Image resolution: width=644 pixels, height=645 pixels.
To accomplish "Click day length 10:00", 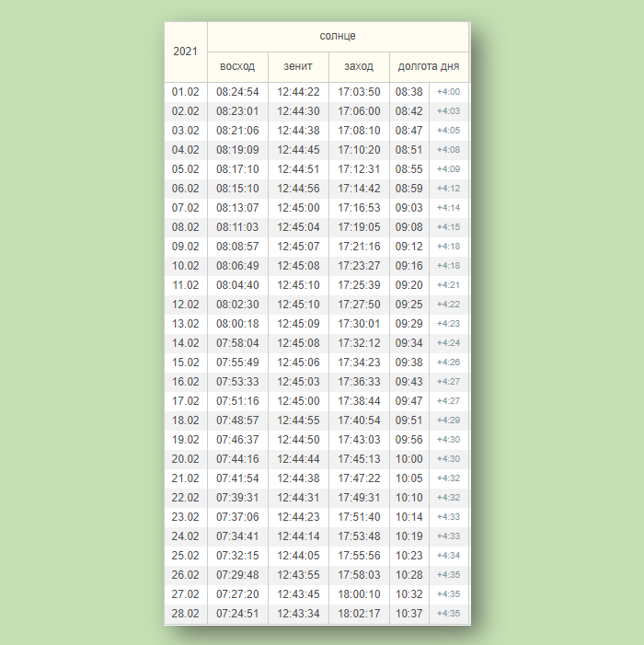I will [x=408, y=459].
